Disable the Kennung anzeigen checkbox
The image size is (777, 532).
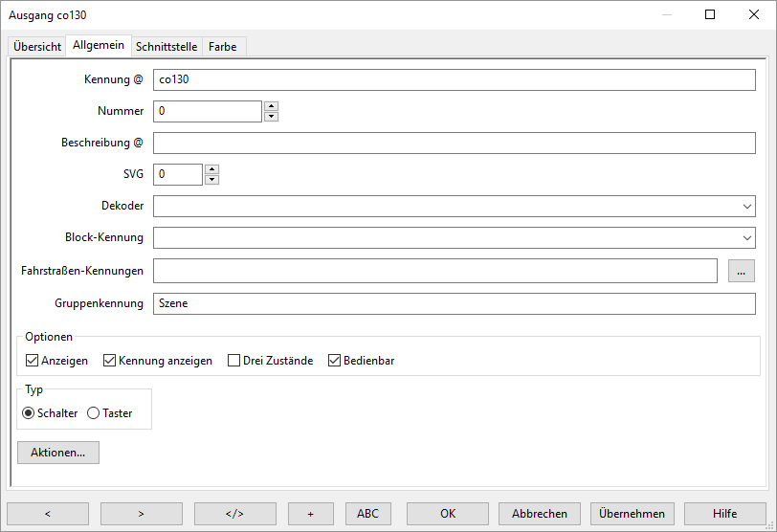tap(110, 361)
